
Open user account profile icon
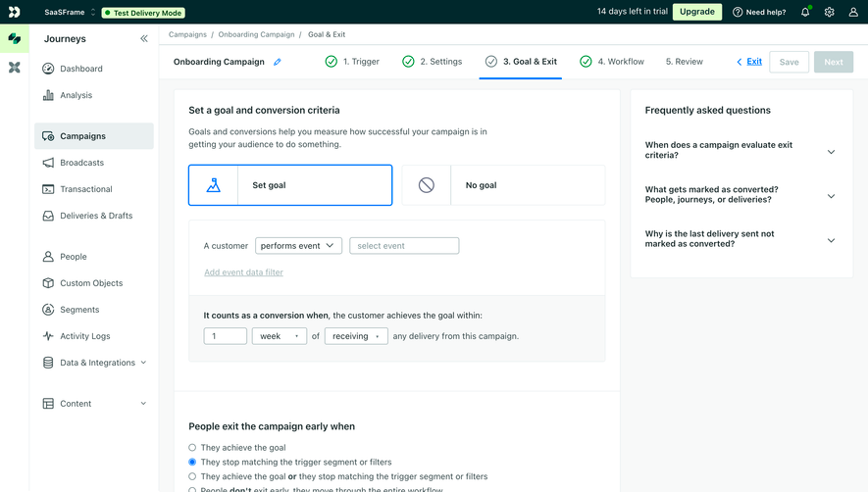tap(853, 12)
